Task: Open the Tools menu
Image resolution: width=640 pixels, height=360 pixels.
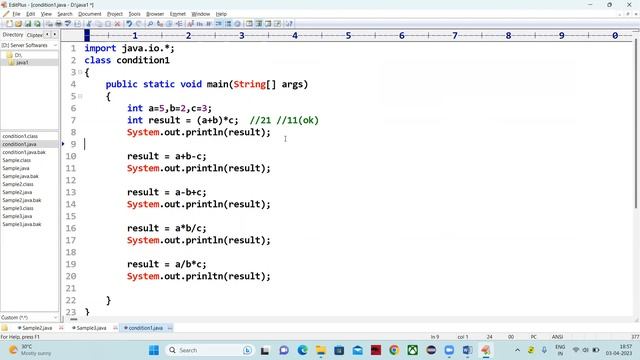Action: 134,14
